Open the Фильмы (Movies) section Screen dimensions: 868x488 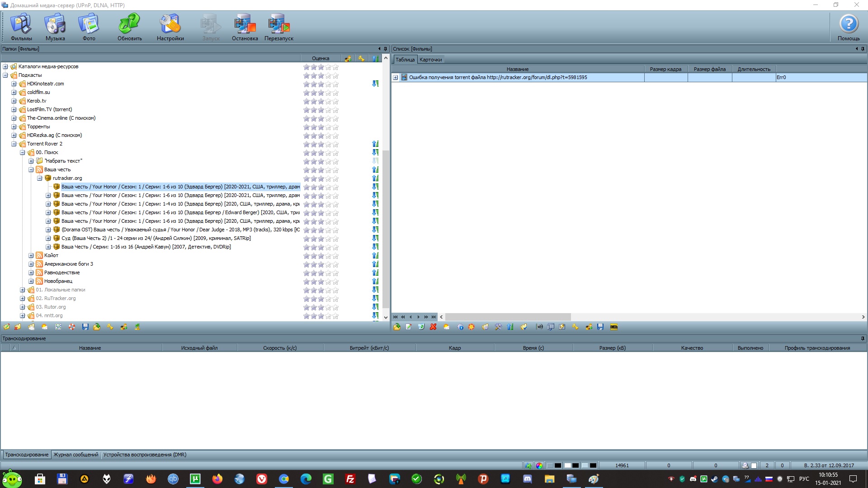21,27
